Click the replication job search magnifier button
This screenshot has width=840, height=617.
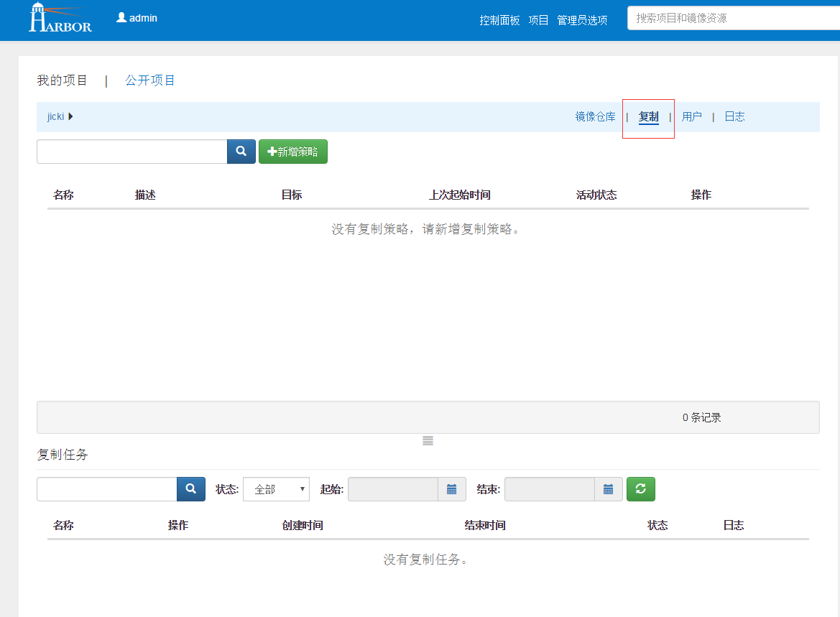pos(191,489)
